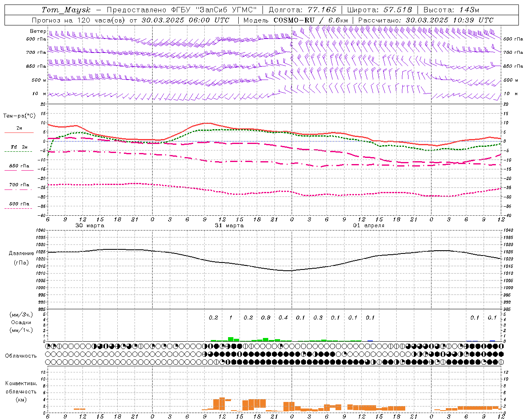Click the 30 марта date label
This screenshot has height=420, width=525.
90,226
